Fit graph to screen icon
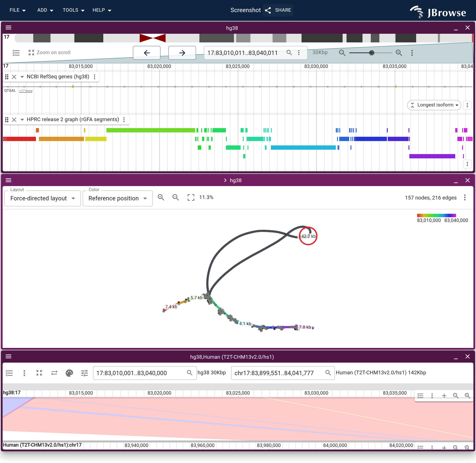The height and width of the screenshot is (463, 476). pyautogui.click(x=191, y=197)
